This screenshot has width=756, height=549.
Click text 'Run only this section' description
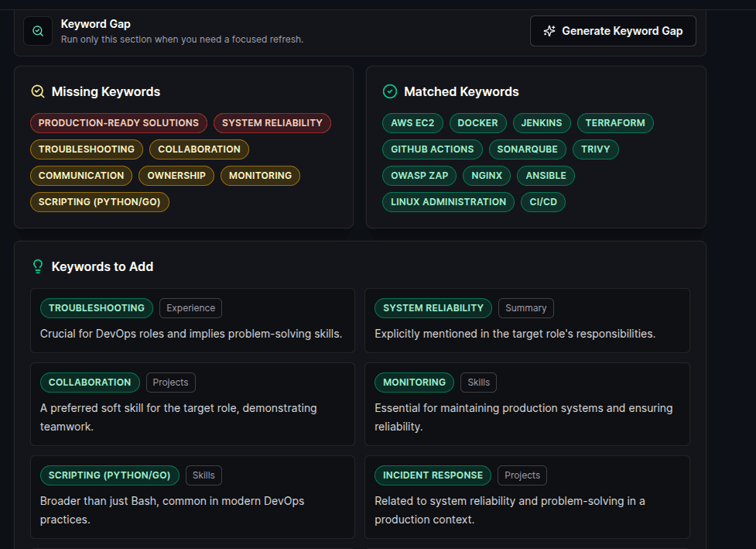tap(183, 39)
